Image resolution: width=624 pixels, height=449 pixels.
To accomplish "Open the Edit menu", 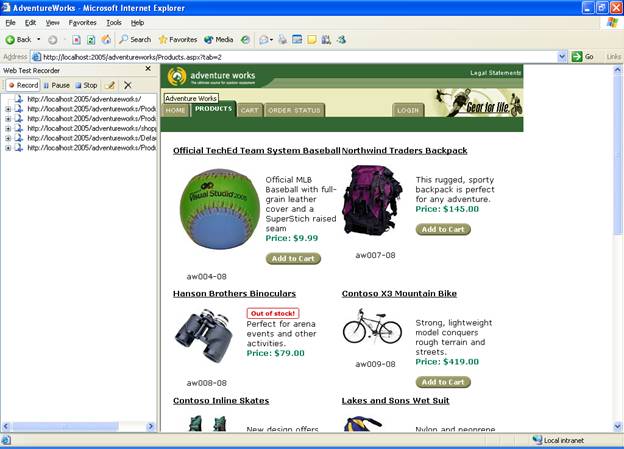I will click(30, 23).
